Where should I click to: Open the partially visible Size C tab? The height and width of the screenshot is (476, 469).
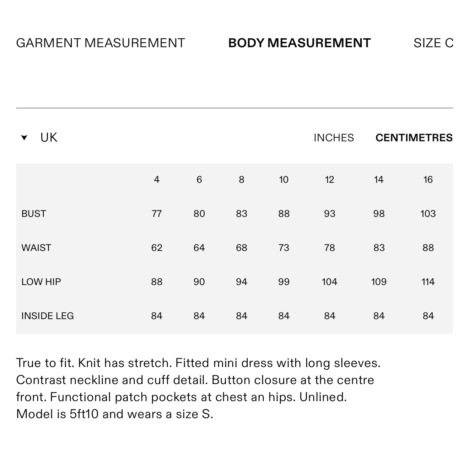433,43
